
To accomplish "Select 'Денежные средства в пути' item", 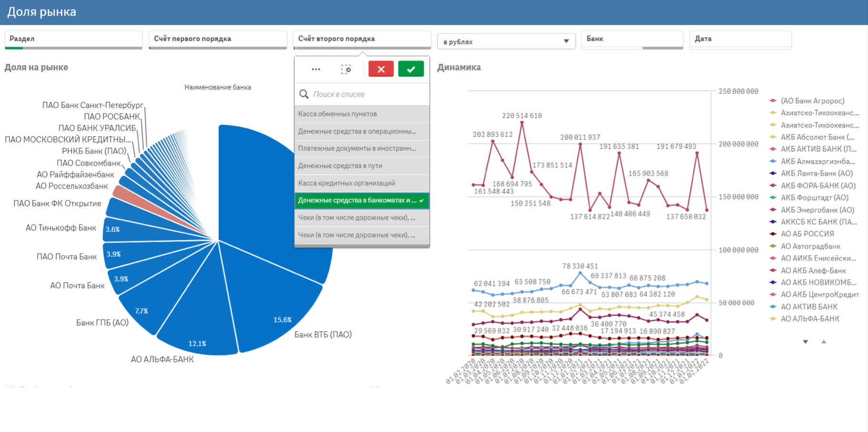I will 362,166.
